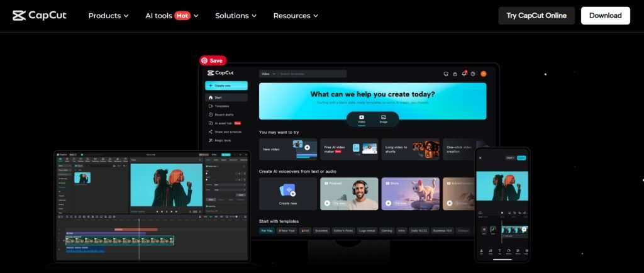Open the Video type dropdown beside search

coord(268,74)
